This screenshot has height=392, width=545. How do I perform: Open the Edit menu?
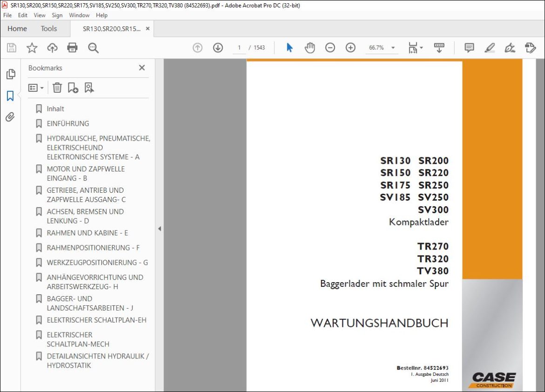(23, 15)
